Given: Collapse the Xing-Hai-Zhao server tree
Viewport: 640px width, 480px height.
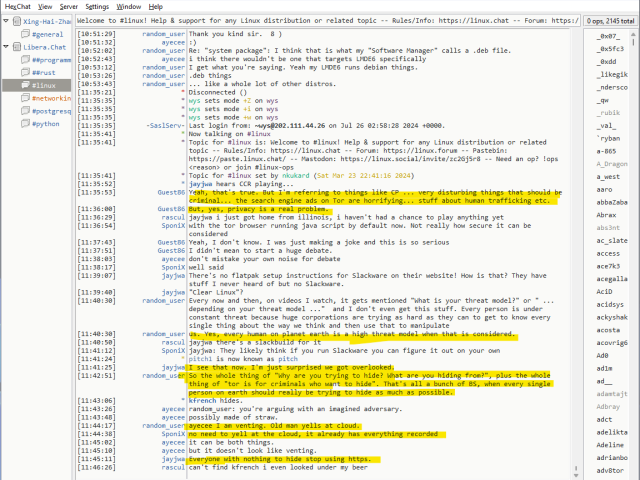Looking at the screenshot, I should click(6, 20).
